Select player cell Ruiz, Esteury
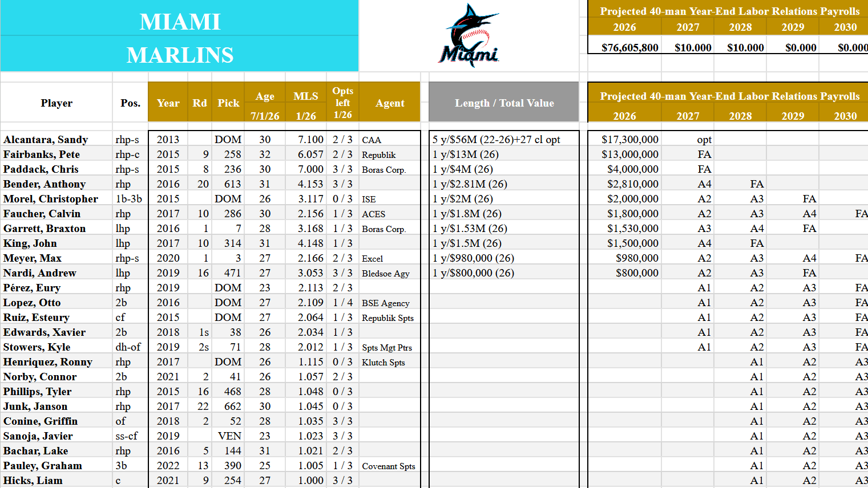The height and width of the screenshot is (488, 868). pyautogui.click(x=56, y=317)
